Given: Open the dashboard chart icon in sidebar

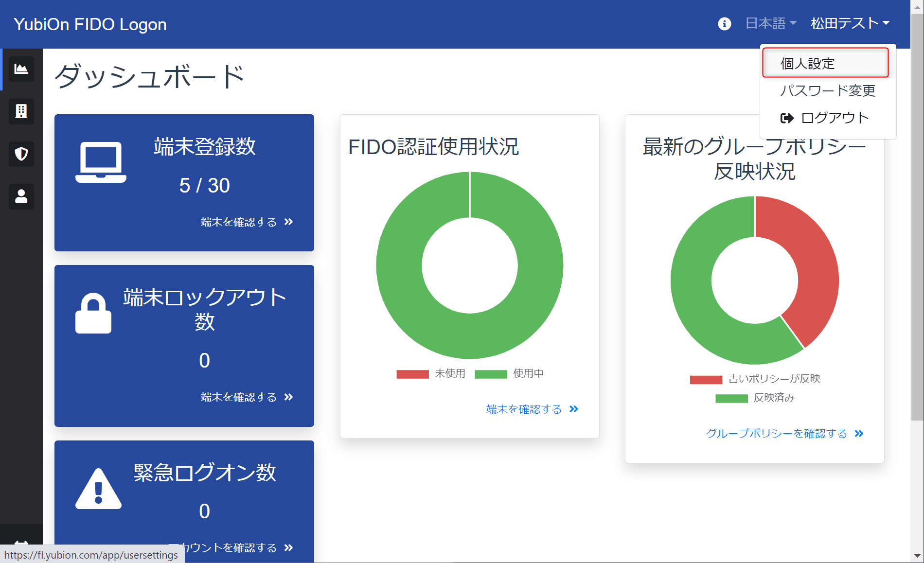Looking at the screenshot, I should click(21, 69).
